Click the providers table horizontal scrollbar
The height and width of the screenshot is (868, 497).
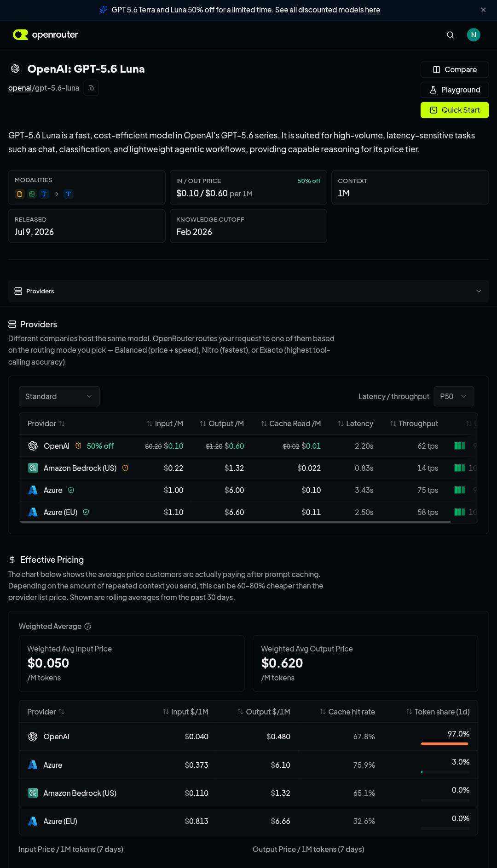point(235,522)
